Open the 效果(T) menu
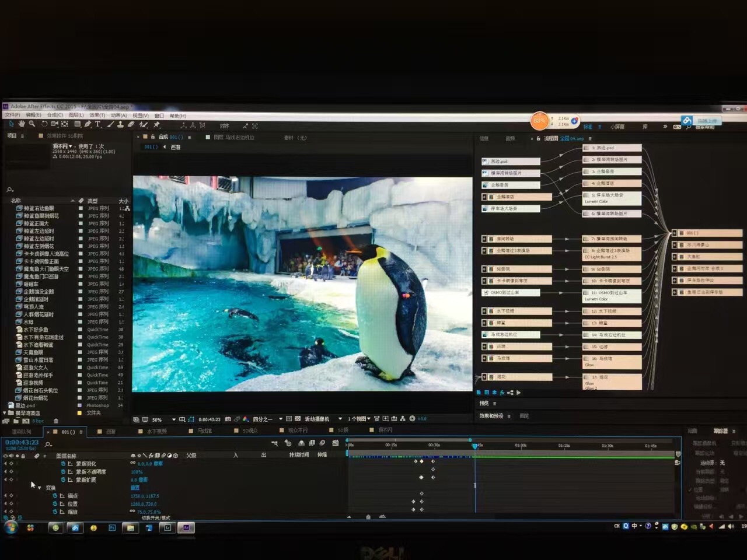The width and height of the screenshot is (747, 560). 97,116
